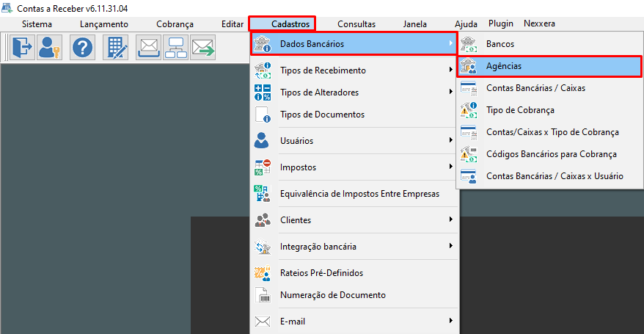Viewport: 644px width, 334px height.
Task: Expand the Impostos submenu arrow
Action: coord(451,167)
